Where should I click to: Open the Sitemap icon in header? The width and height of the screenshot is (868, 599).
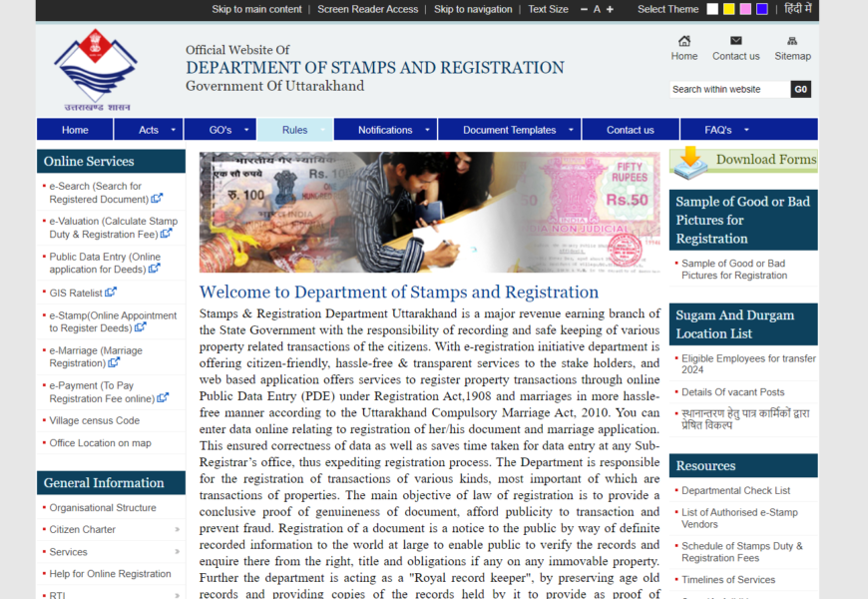(x=792, y=41)
